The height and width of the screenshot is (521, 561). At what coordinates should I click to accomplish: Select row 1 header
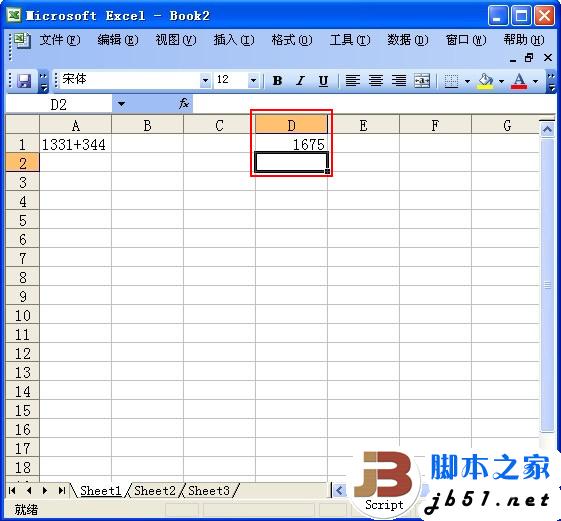pos(23,144)
